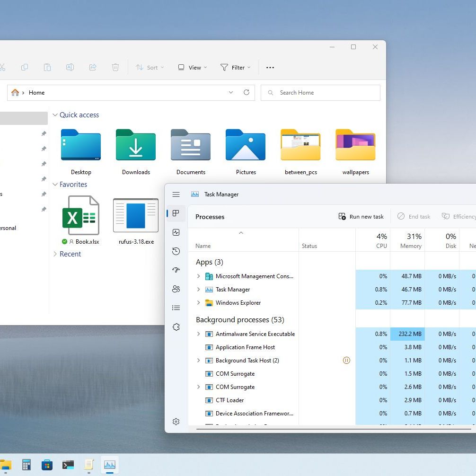Open the See more ellipsis menu in File Explorer
The image size is (476, 476).
(270, 67)
